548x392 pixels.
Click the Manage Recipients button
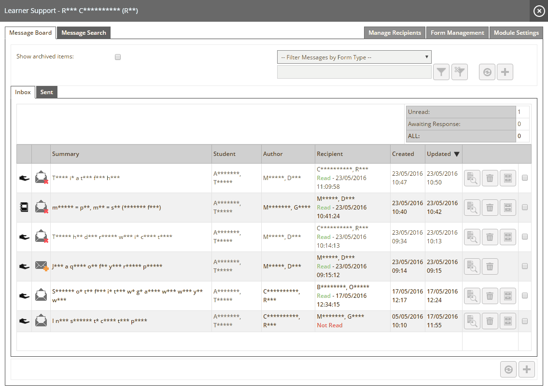(394, 33)
